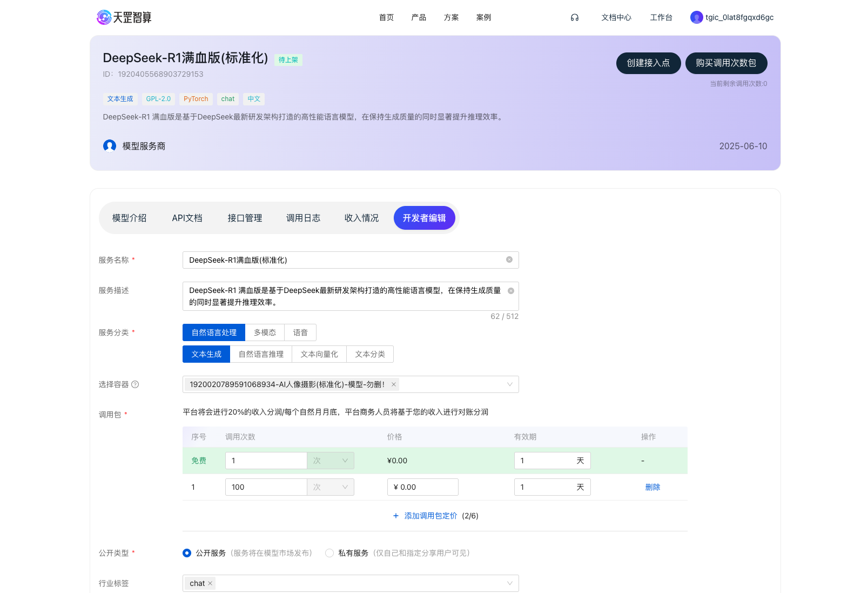Click the PyTorch tag
The image size is (868, 593).
(196, 99)
